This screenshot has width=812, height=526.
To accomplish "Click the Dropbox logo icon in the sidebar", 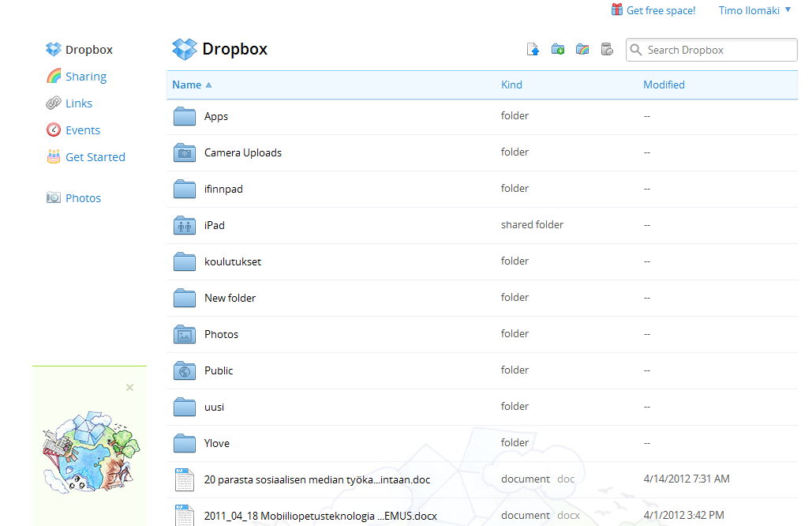I will (53, 49).
